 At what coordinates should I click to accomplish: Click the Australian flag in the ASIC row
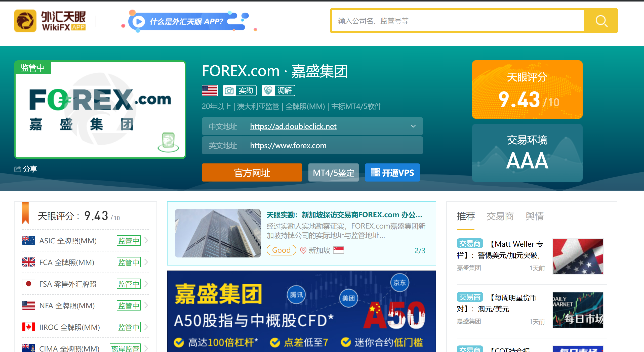[29, 241]
